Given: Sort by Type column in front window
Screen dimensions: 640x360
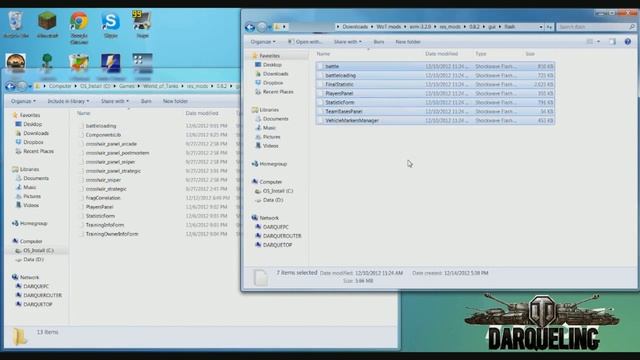Looking at the screenshot, I should click(481, 53).
